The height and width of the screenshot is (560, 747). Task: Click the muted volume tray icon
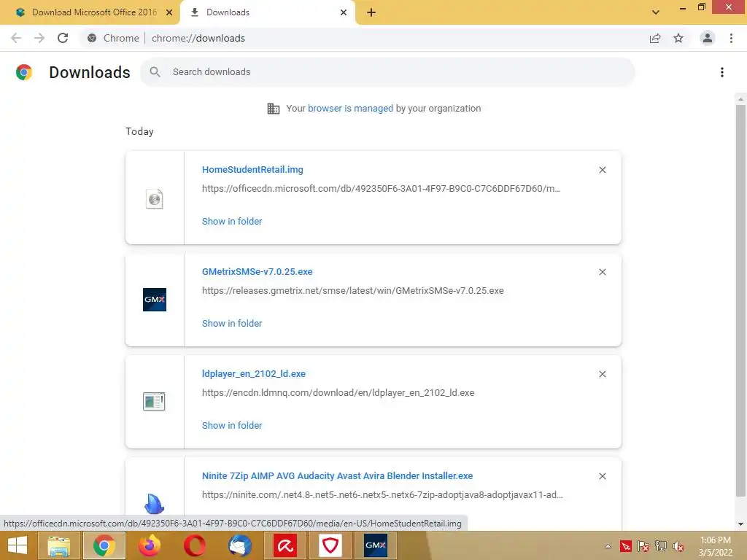678,546
